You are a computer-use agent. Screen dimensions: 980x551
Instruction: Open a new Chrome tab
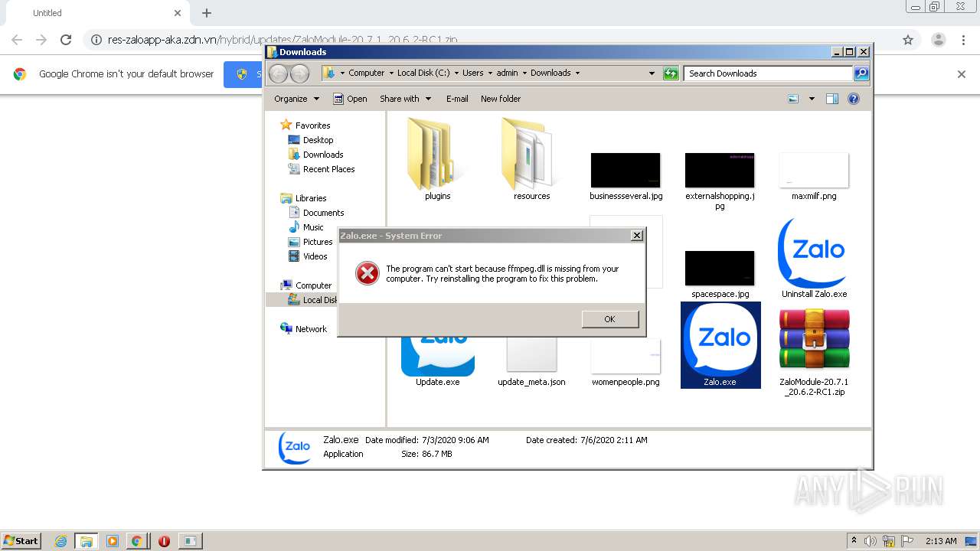point(206,13)
